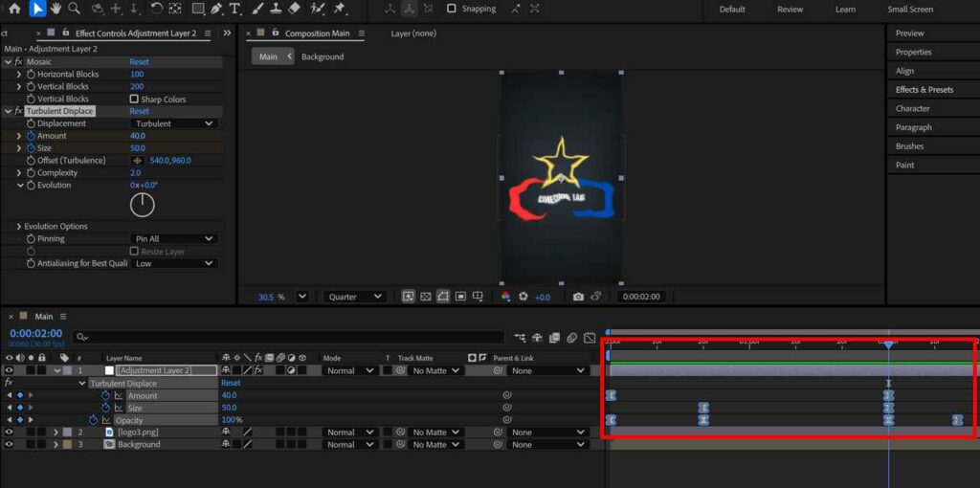Image resolution: width=980 pixels, height=488 pixels.
Task: Click the Evolution angle dial
Action: (143, 205)
